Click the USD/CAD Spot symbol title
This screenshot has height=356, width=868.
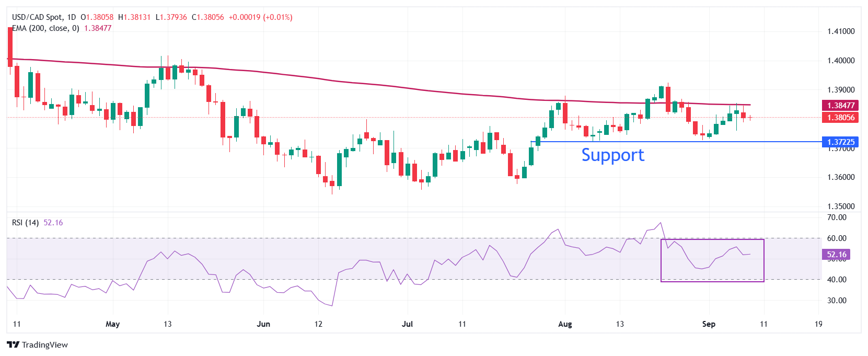(36, 17)
